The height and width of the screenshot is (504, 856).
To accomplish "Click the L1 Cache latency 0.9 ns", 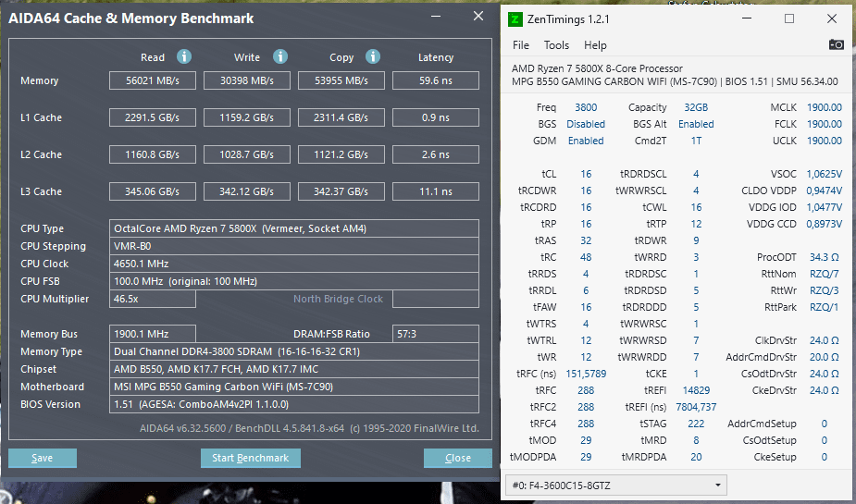I will tap(436, 117).
